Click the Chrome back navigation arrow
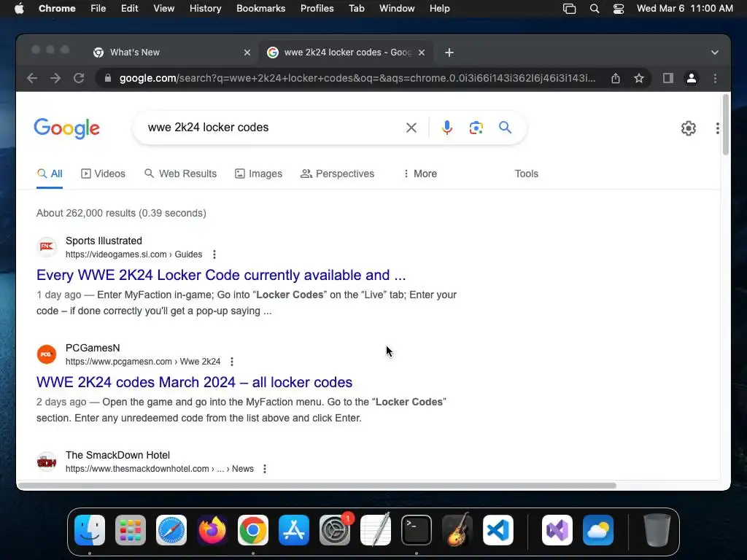747x560 pixels. [x=32, y=78]
